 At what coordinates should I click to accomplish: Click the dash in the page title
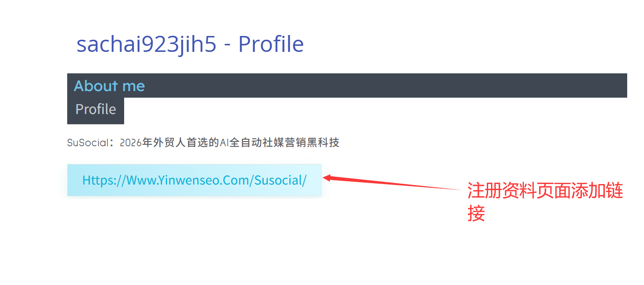[227, 45]
